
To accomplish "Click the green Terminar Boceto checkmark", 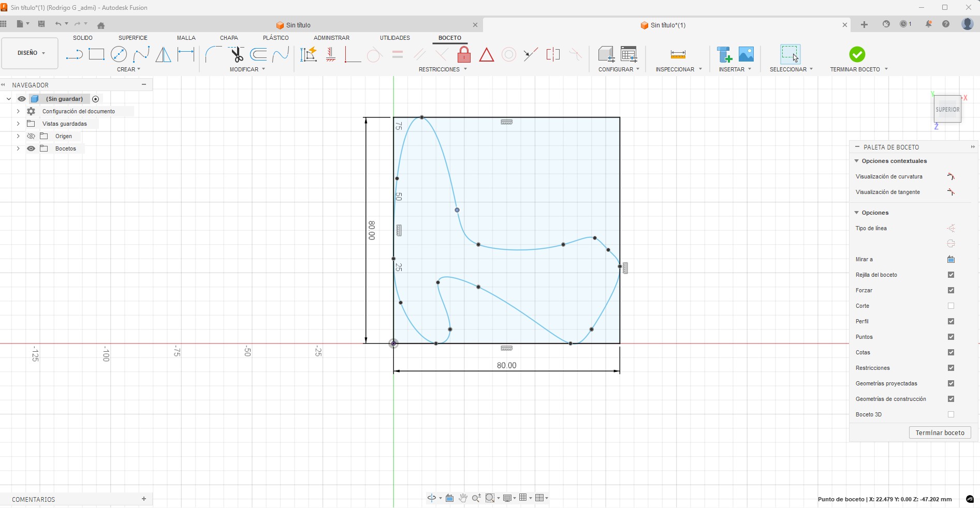I will tap(857, 54).
